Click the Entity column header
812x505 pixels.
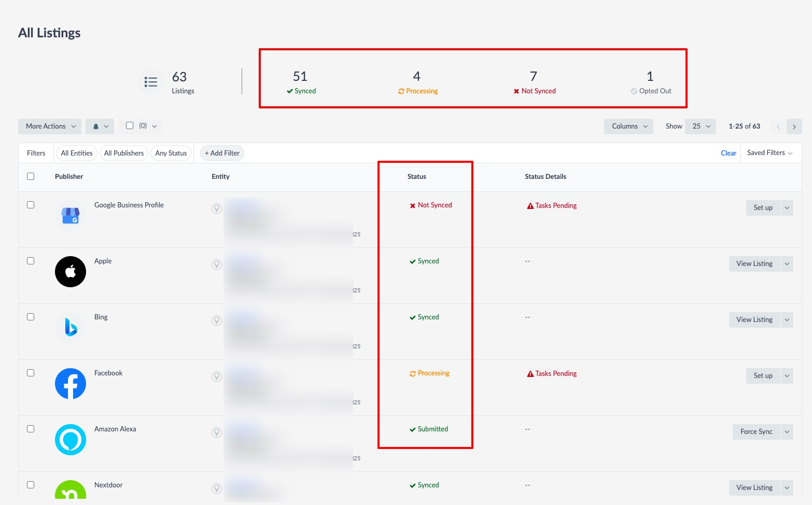point(220,177)
